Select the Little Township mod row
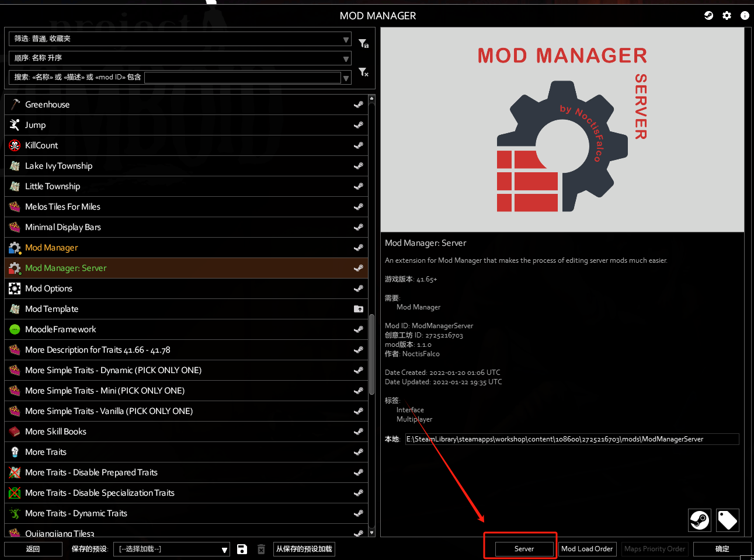Screen dimensions: 754x560 tap(186, 186)
